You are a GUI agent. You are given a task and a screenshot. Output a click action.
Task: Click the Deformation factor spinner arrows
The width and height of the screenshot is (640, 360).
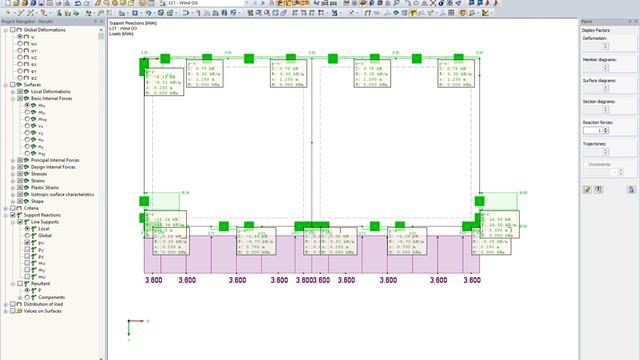point(606,46)
